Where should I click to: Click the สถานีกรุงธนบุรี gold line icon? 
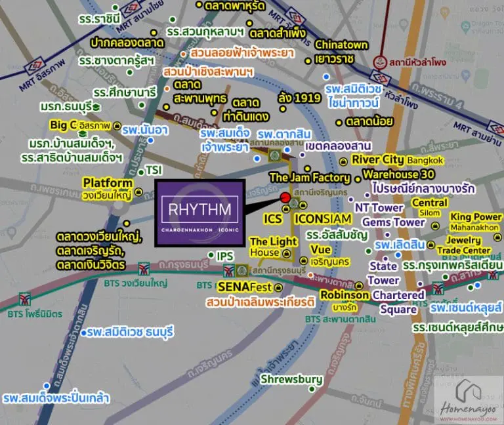[x=241, y=271]
